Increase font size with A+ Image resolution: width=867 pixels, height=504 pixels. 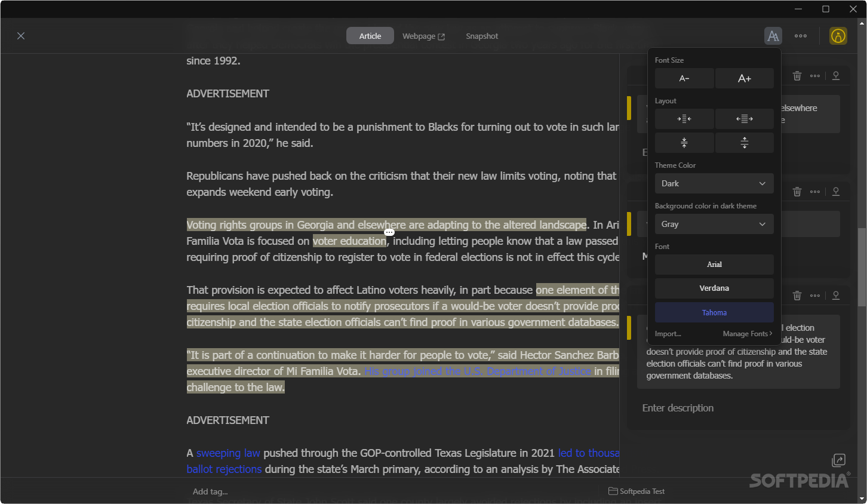click(x=745, y=78)
